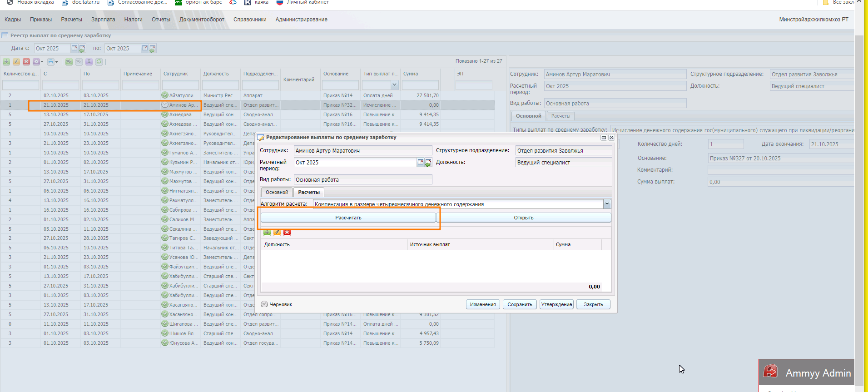Switch to 'Основной' tab in the dialog
Image resolution: width=868 pixels, height=392 pixels.
pos(277,192)
